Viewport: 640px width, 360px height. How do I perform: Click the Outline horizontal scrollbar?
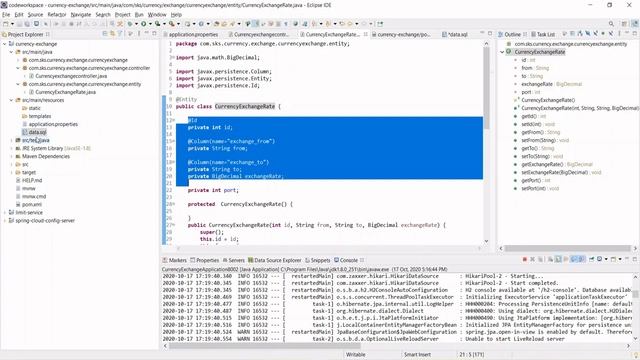click(567, 248)
